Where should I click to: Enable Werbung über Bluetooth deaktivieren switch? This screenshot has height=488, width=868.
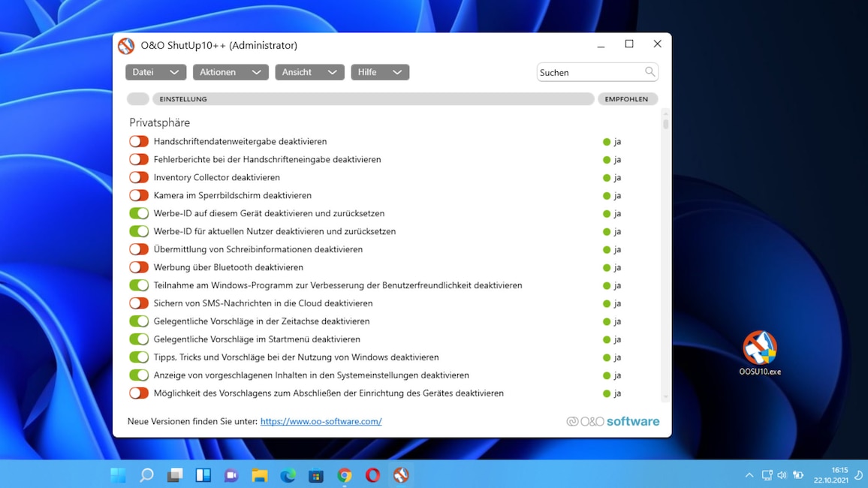click(x=139, y=267)
